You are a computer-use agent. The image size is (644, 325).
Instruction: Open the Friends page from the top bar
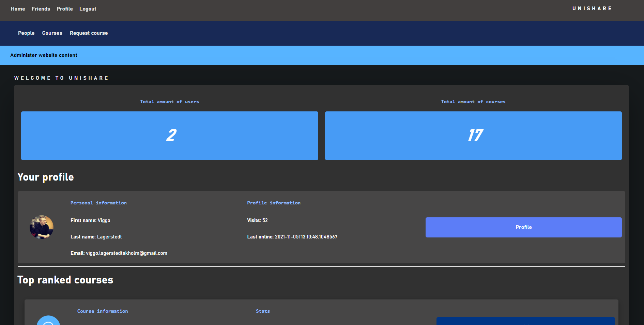(x=41, y=9)
